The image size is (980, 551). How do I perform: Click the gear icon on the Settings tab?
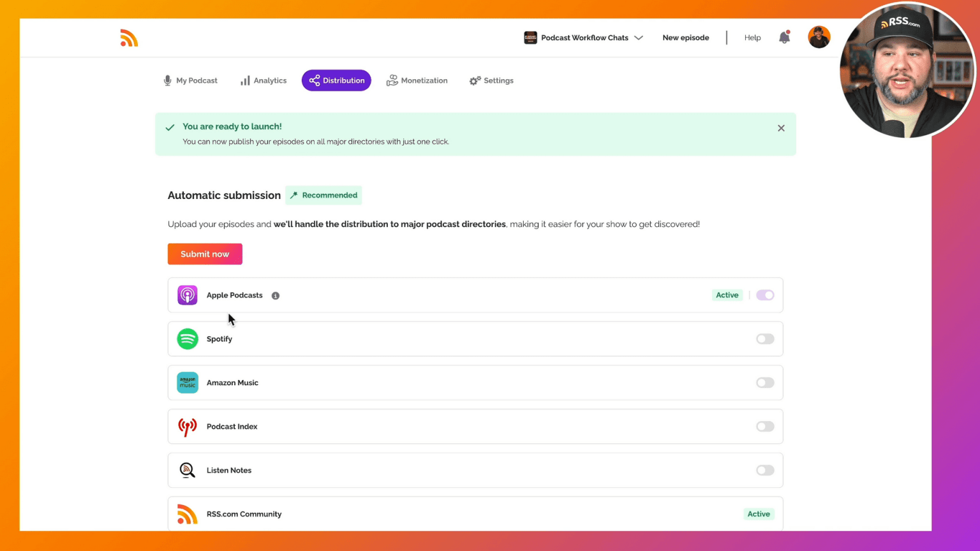click(475, 80)
